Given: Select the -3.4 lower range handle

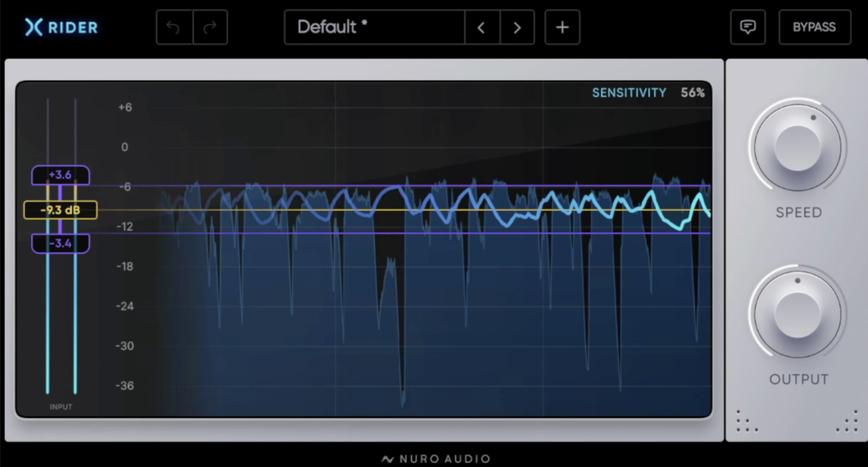Looking at the screenshot, I should click(x=60, y=243).
